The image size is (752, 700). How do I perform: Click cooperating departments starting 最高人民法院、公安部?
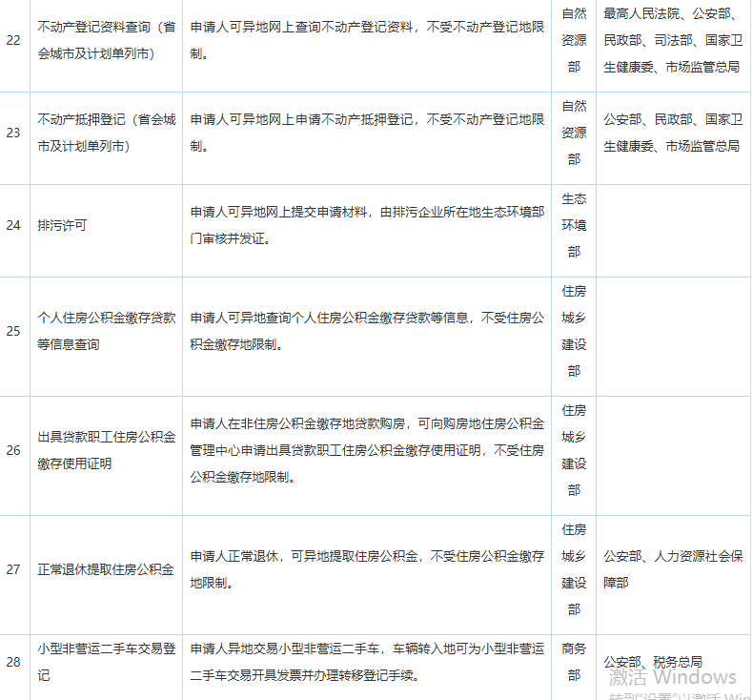click(x=673, y=40)
